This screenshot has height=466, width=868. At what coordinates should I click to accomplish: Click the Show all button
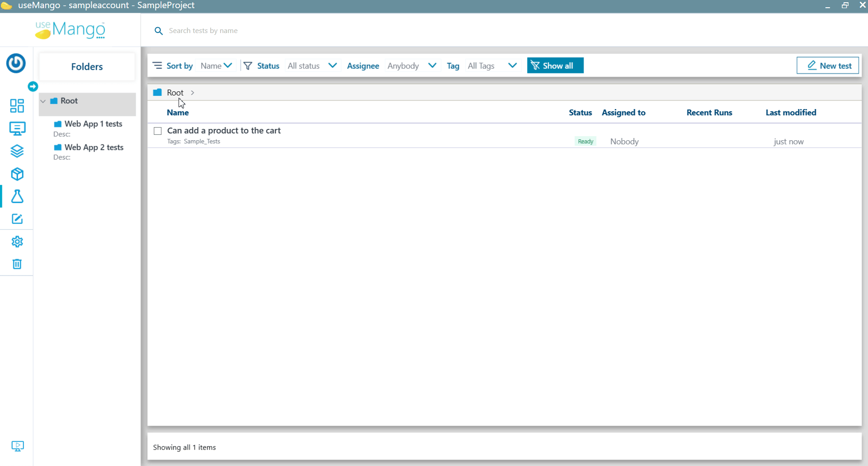click(x=555, y=66)
